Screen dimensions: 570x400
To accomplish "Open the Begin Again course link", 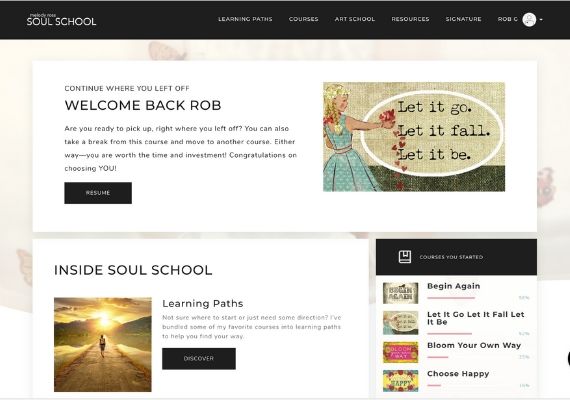I will pos(454,286).
